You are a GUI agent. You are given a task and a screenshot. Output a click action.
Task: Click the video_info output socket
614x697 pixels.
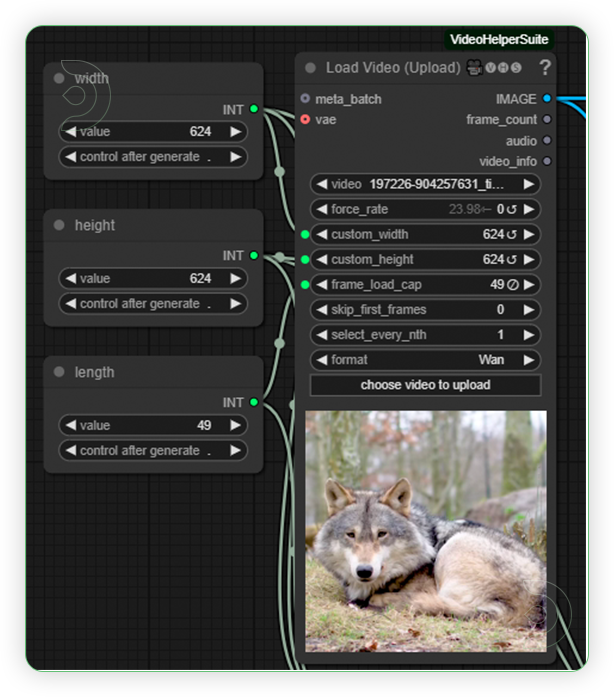[x=547, y=161]
